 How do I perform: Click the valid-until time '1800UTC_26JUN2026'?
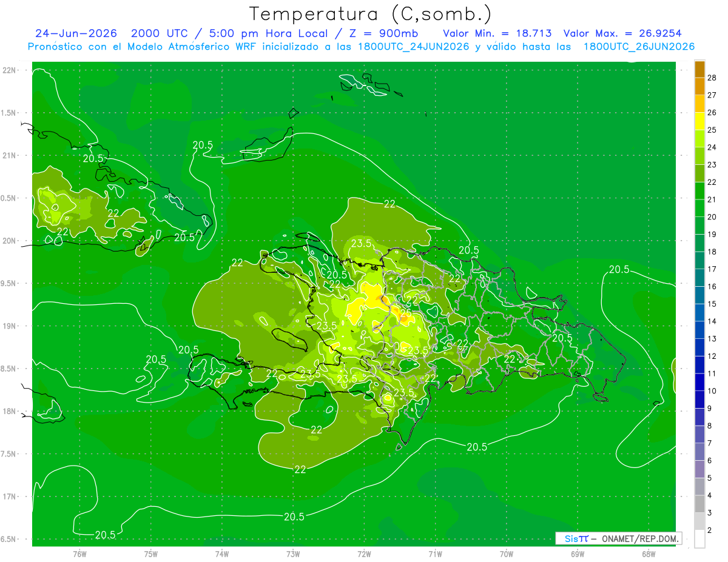pyautogui.click(x=639, y=47)
